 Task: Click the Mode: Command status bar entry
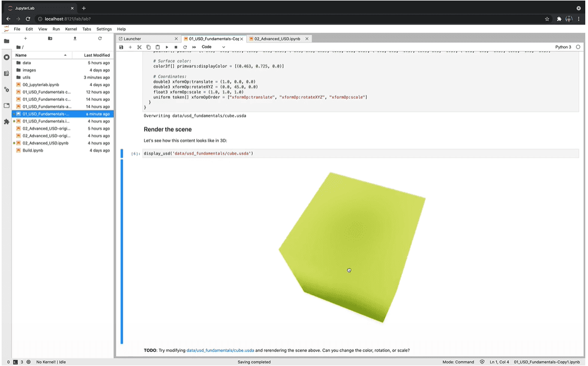458,362
